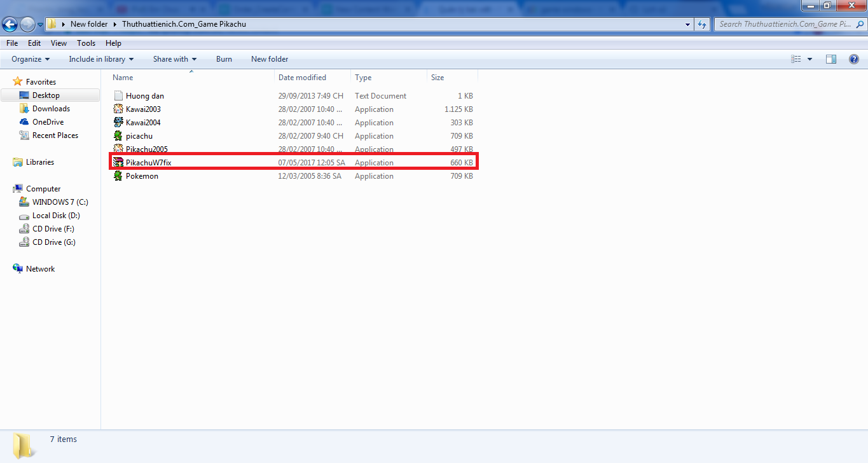The height and width of the screenshot is (463, 868).
Task: Click the Downloads folder icon in sidebar
Action: point(24,109)
